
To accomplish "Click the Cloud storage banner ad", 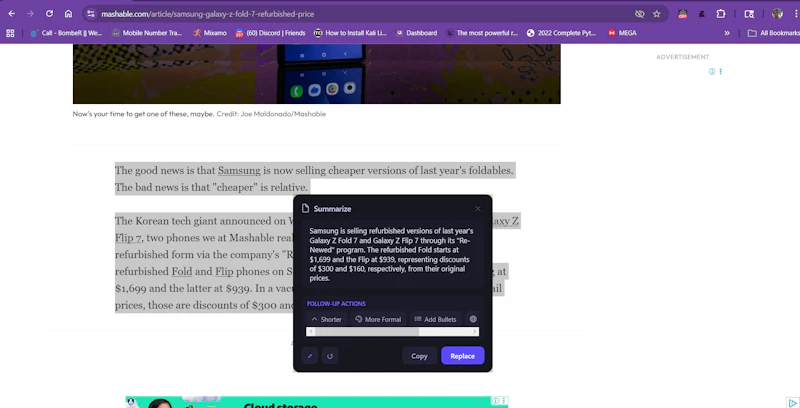I will click(316, 402).
